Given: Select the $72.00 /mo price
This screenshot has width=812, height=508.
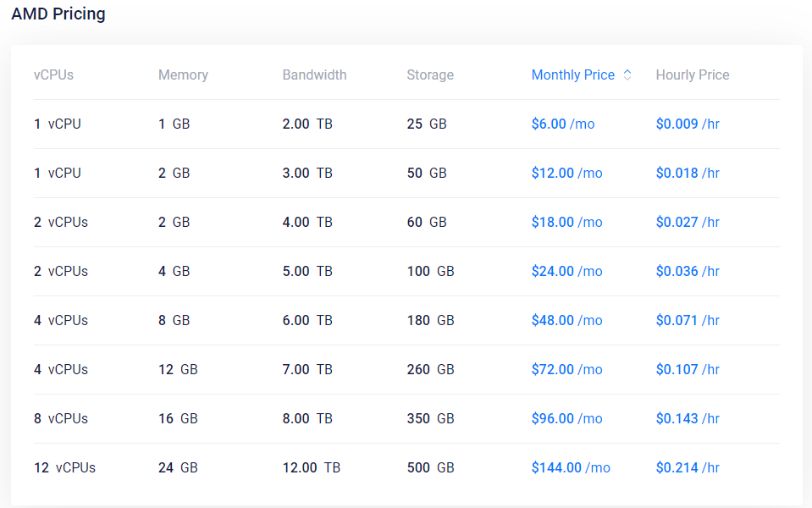Looking at the screenshot, I should [567, 370].
